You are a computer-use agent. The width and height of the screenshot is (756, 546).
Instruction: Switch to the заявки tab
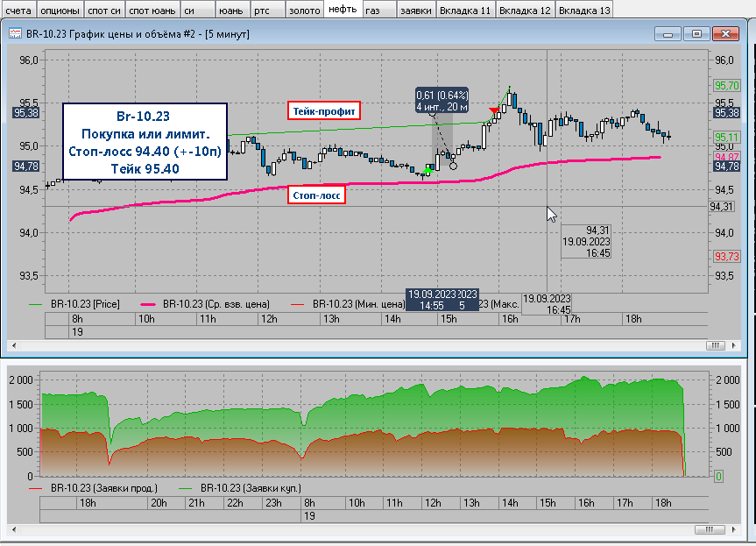[415, 10]
